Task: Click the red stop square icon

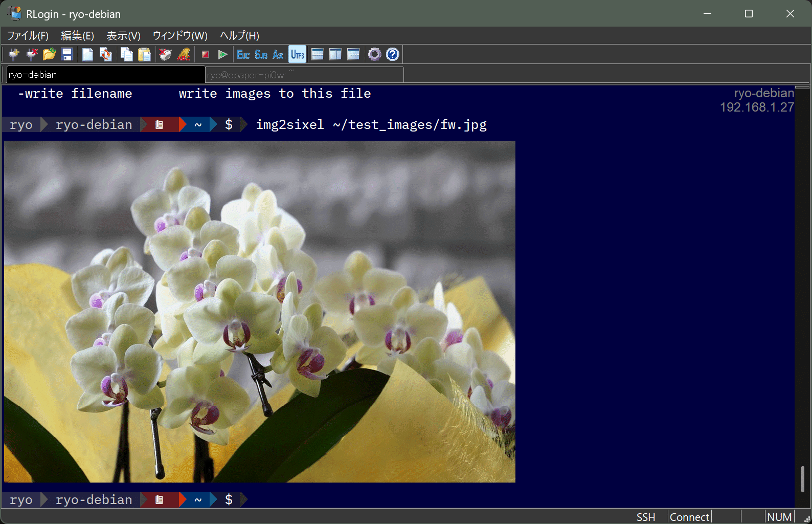Action: [206, 54]
